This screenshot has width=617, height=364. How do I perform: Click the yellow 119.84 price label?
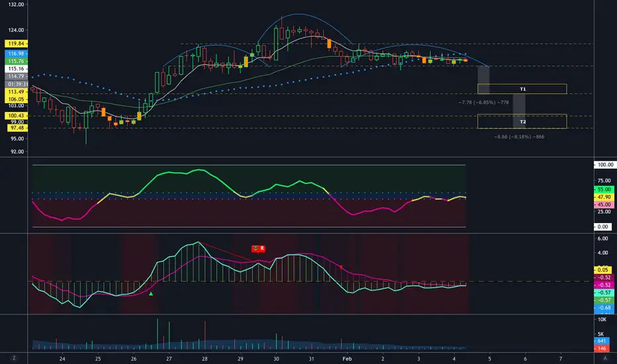(x=16, y=44)
